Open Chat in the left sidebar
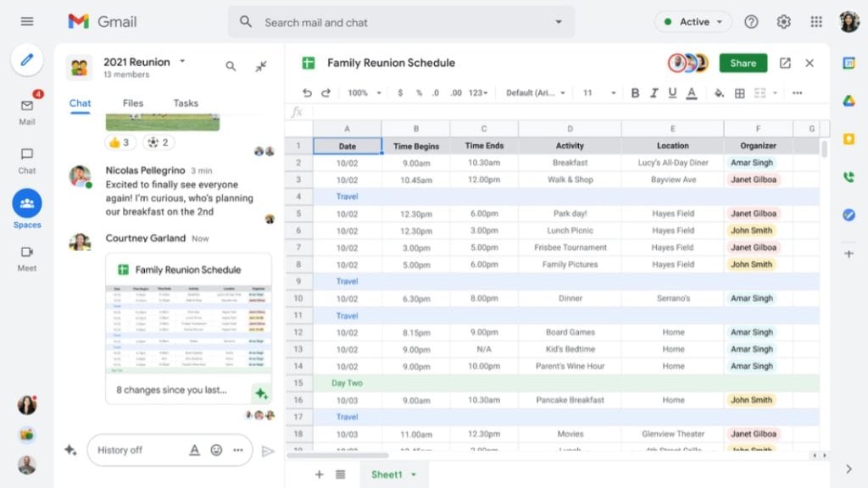Viewport: 868px width, 488px height. [27, 160]
